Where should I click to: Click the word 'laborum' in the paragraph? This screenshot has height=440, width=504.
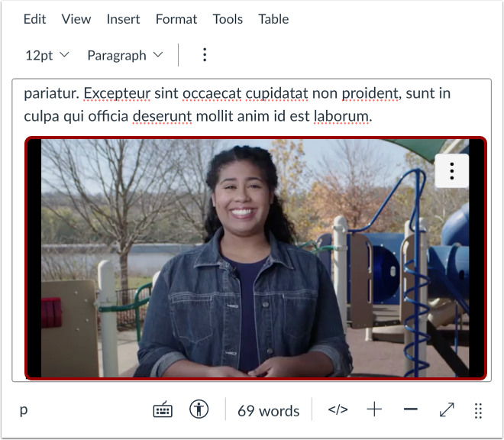[x=341, y=116]
